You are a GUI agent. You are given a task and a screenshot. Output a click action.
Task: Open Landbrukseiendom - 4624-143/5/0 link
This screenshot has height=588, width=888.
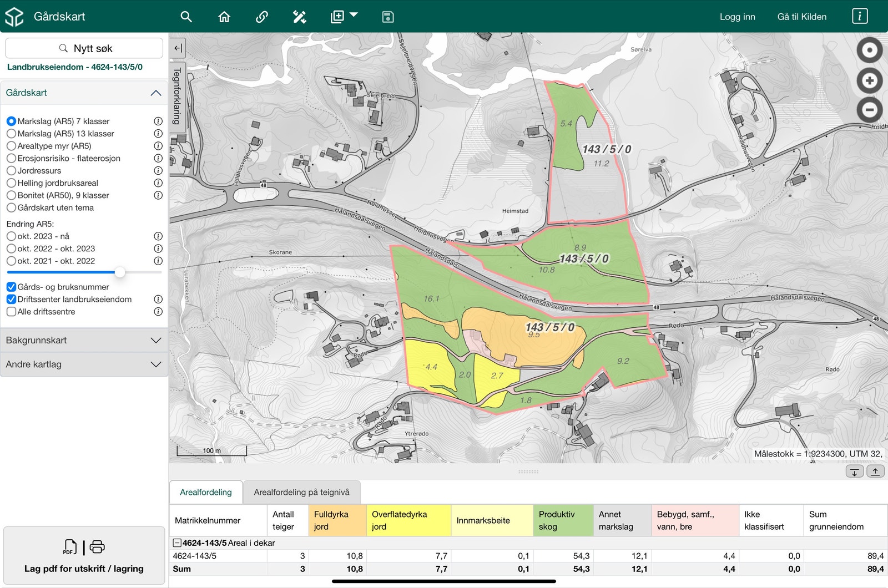(x=75, y=67)
